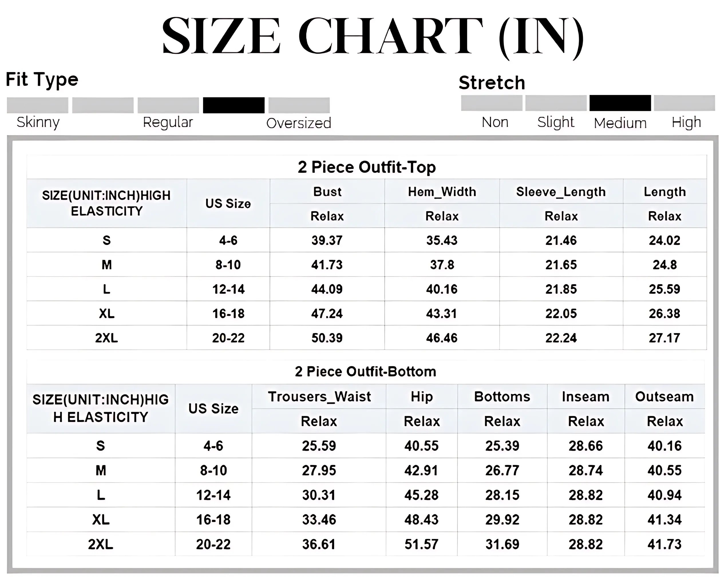Click the SIZE CHART (IN) heading
The width and height of the screenshot is (728, 577).
point(372,36)
